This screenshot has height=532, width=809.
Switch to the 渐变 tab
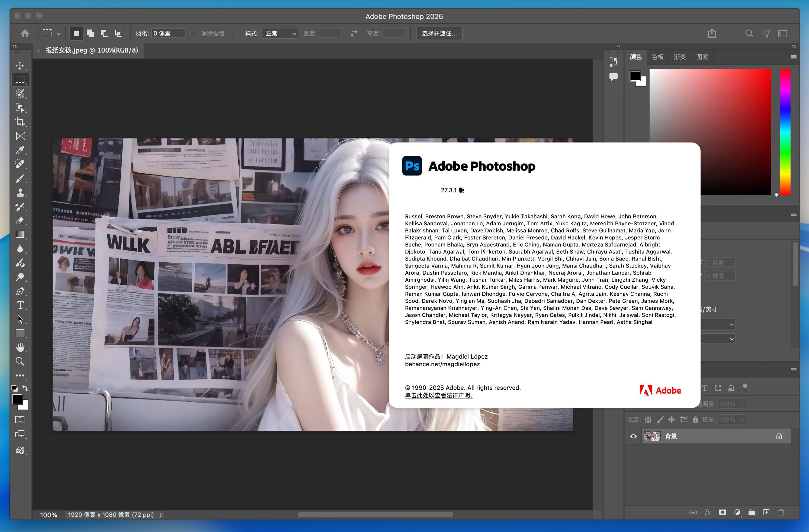click(679, 57)
